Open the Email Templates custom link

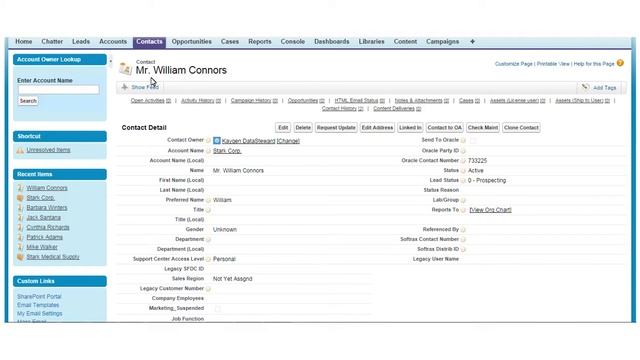[x=38, y=305]
